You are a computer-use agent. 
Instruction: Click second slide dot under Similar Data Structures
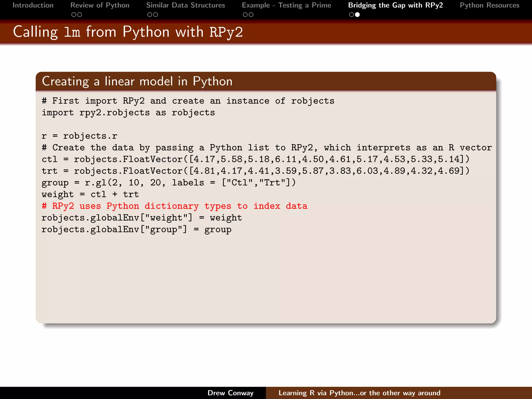pyautogui.click(x=155, y=15)
